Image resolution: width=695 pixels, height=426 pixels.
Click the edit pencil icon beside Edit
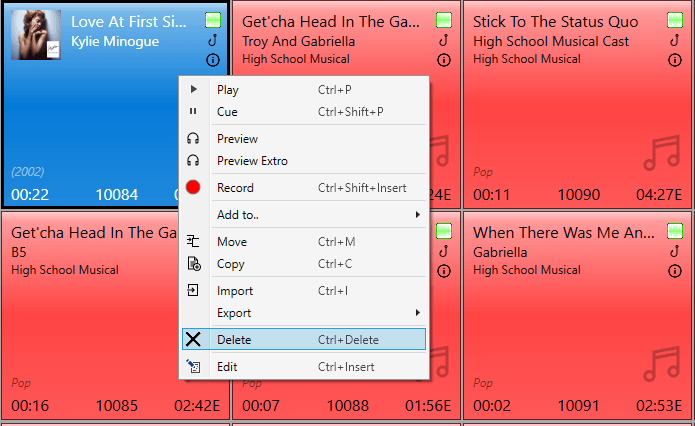tap(193, 366)
